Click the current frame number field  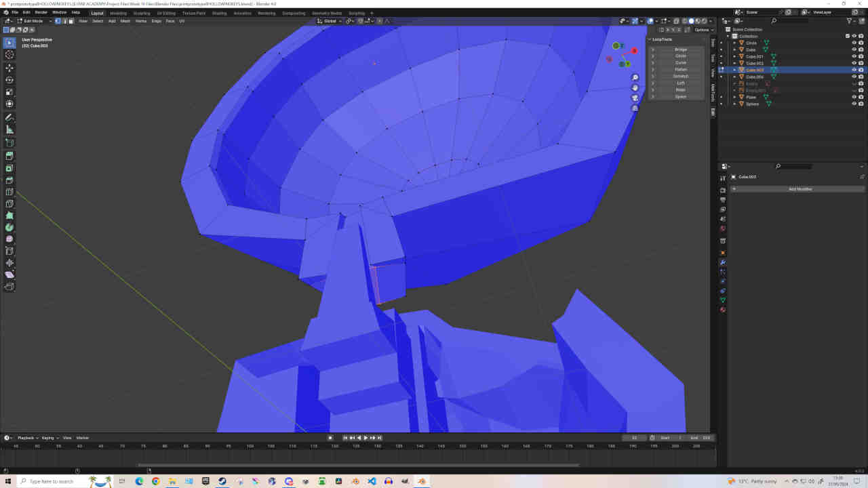(635, 438)
